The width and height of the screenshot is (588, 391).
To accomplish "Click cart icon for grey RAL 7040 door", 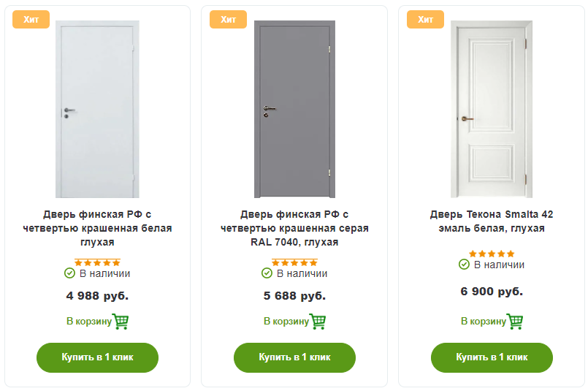I will 318,322.
